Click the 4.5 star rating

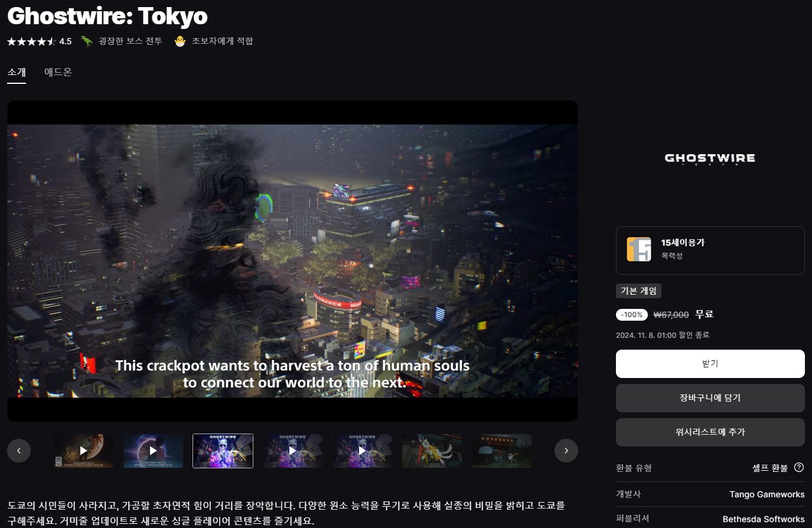click(39, 41)
